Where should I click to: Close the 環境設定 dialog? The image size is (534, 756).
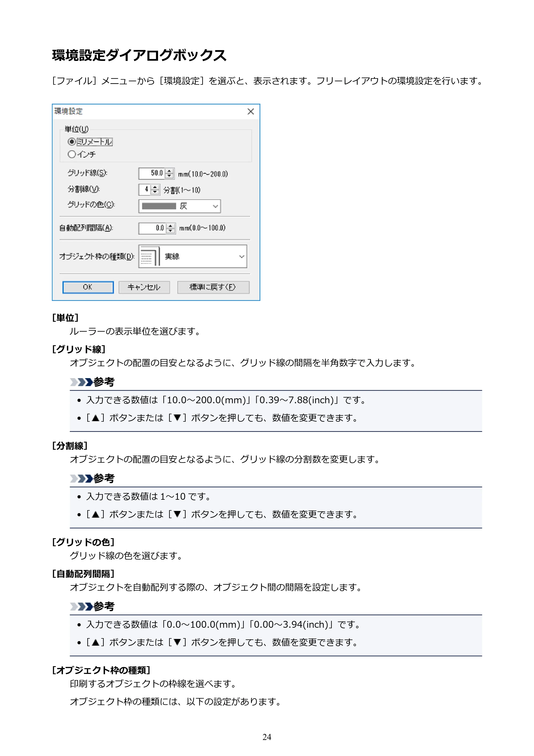click(x=251, y=112)
